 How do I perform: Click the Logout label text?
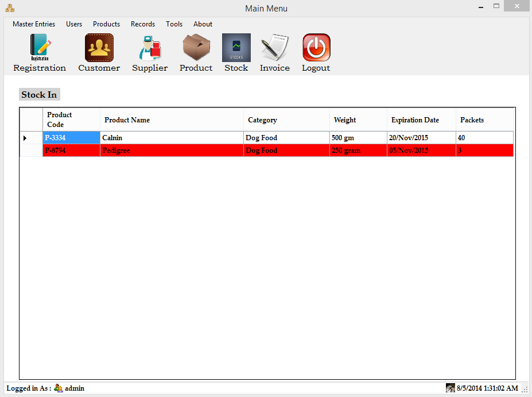316,68
